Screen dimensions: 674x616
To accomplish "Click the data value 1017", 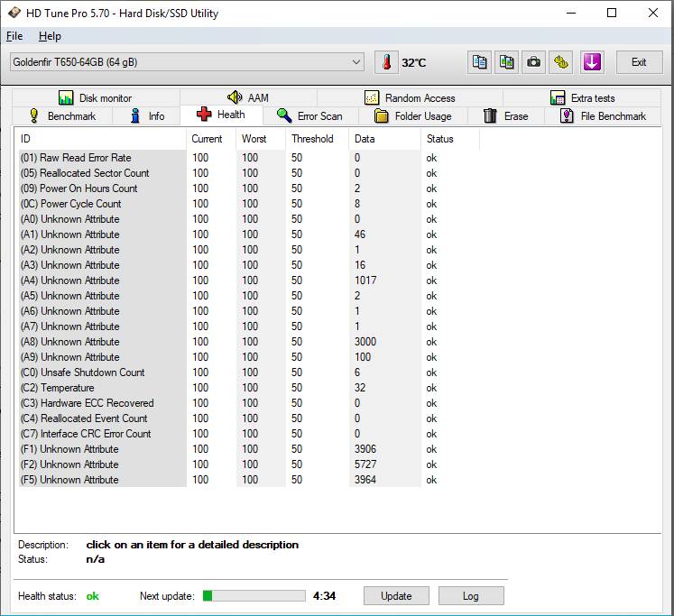I will click(x=365, y=280).
